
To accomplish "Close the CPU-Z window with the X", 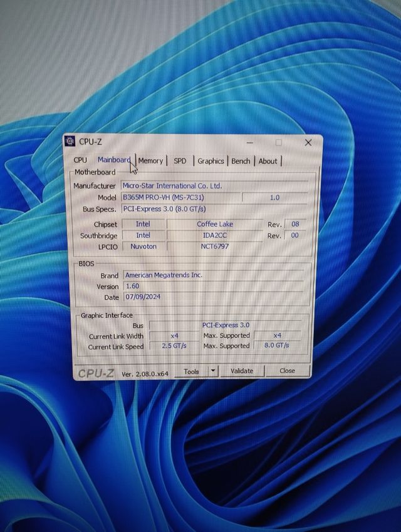I will (308, 143).
